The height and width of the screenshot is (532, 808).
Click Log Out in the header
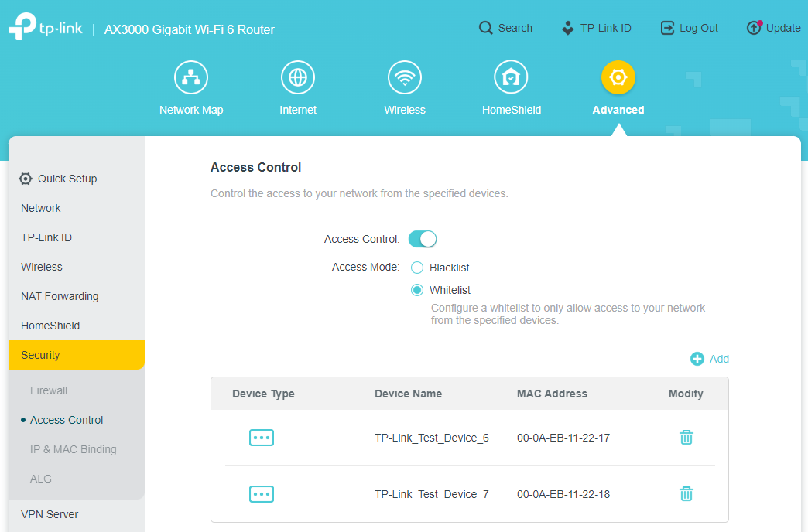(x=689, y=28)
